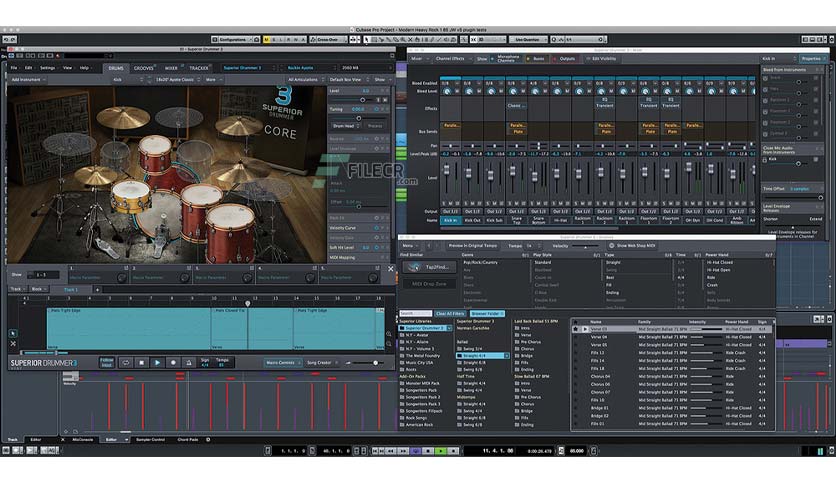
Task: Open the Settings menu in Superior Drummer
Action: (47, 68)
